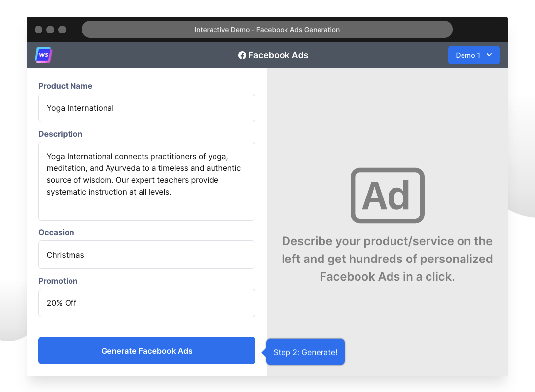
Task: Click the WS logo icon
Action: coord(43,55)
